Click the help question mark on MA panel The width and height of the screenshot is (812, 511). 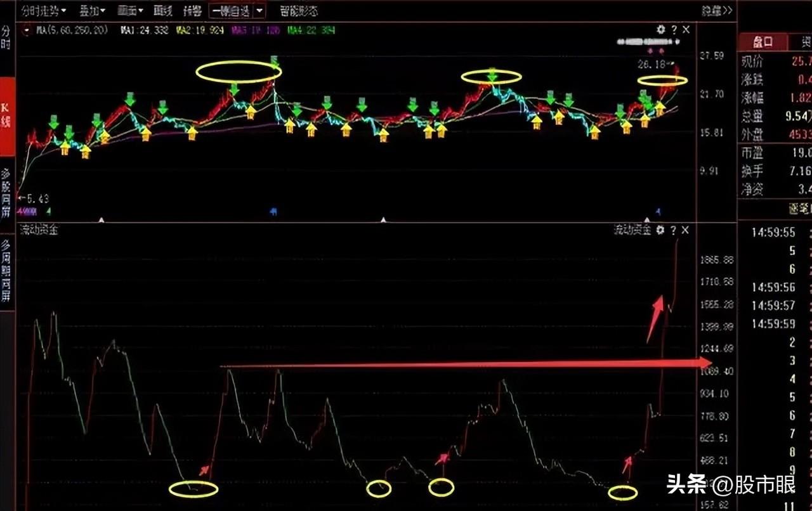tap(674, 30)
